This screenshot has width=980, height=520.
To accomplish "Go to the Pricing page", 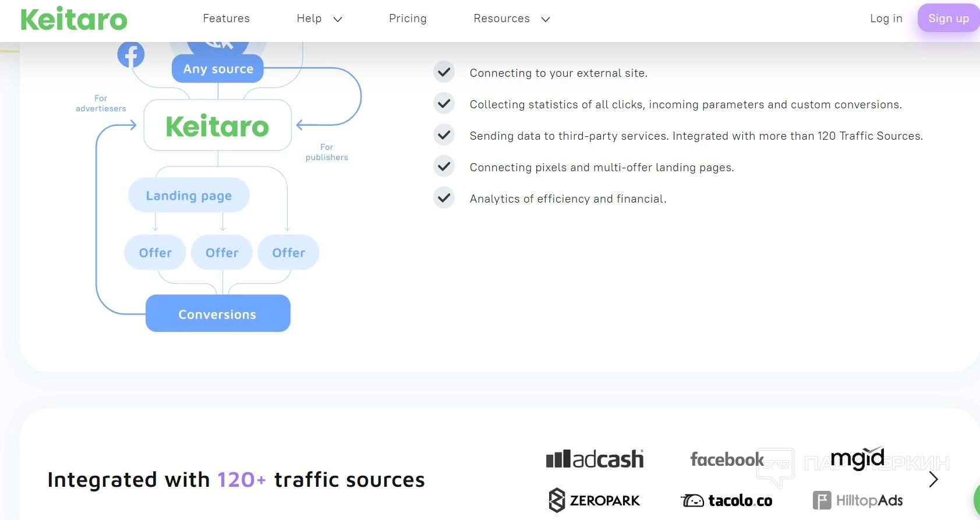I will pos(408,19).
